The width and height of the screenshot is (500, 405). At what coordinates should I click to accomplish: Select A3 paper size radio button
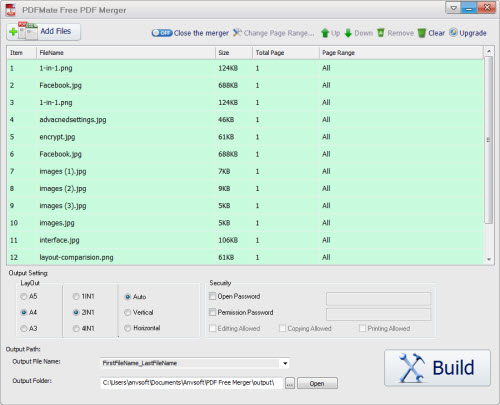click(24, 328)
